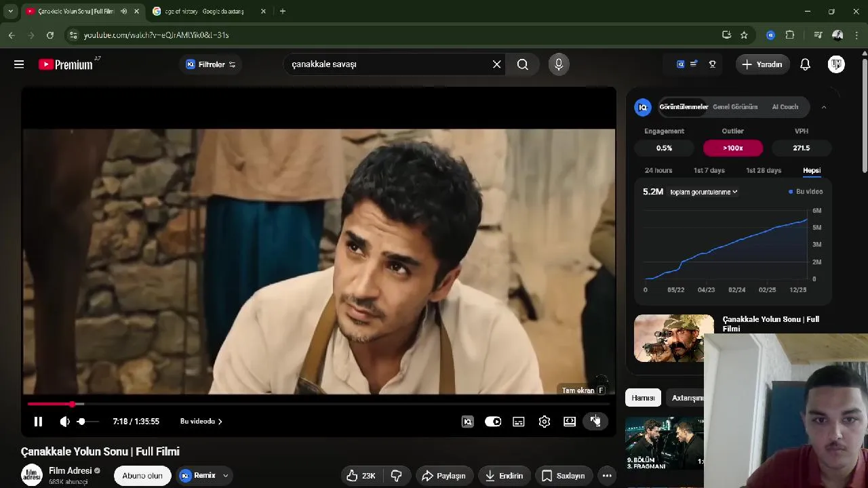This screenshot has width=868, height=488.
Task: Open the player settings gear
Action: coord(545,422)
